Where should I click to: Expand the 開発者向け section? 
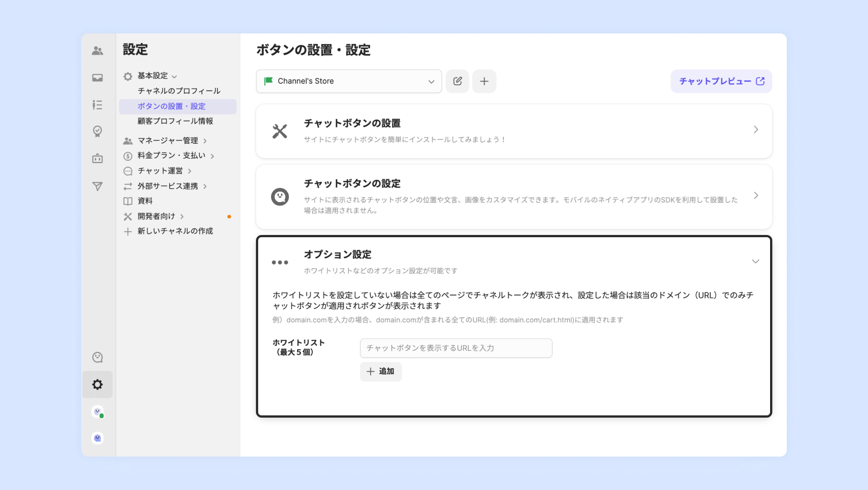point(182,217)
